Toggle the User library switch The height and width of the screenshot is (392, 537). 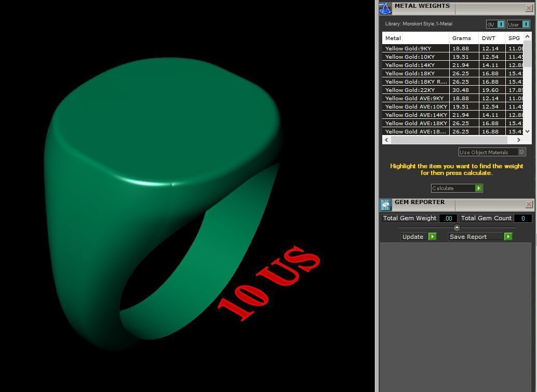(518, 24)
